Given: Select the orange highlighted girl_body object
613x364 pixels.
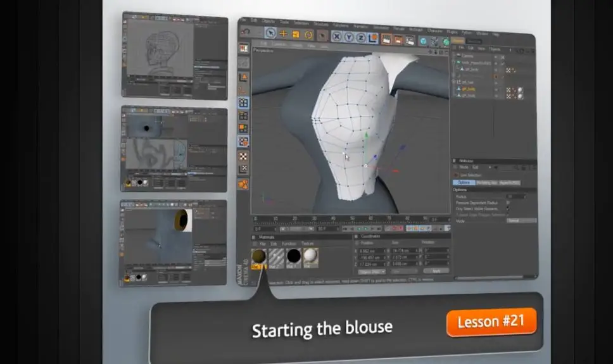Looking at the screenshot, I should click(467, 89).
